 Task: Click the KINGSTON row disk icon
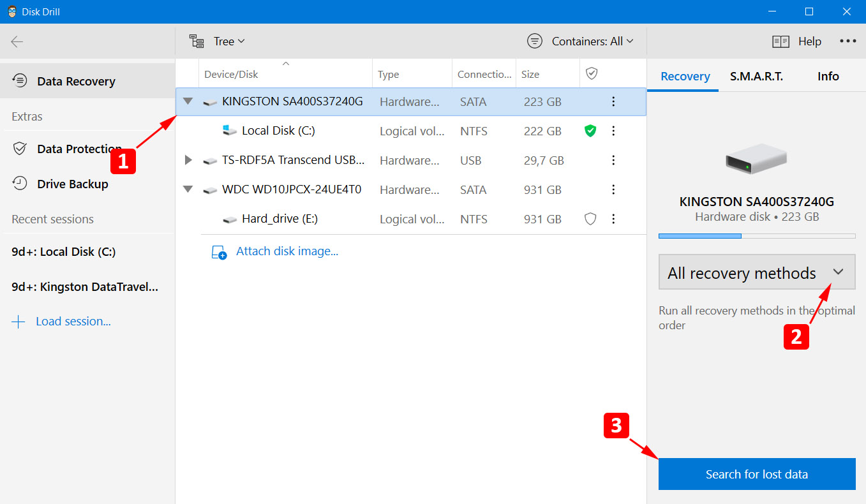pyautogui.click(x=210, y=102)
